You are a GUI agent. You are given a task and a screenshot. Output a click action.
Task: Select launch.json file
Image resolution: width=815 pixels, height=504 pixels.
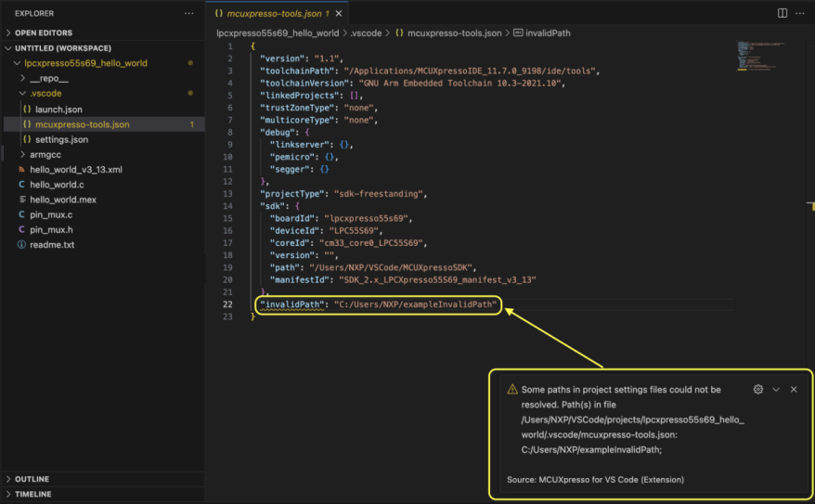point(58,110)
